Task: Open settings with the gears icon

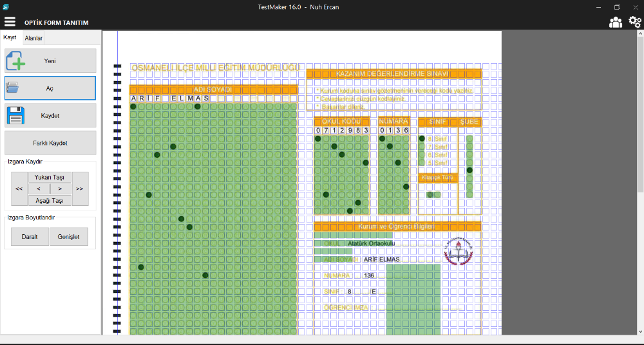Action: [634, 23]
